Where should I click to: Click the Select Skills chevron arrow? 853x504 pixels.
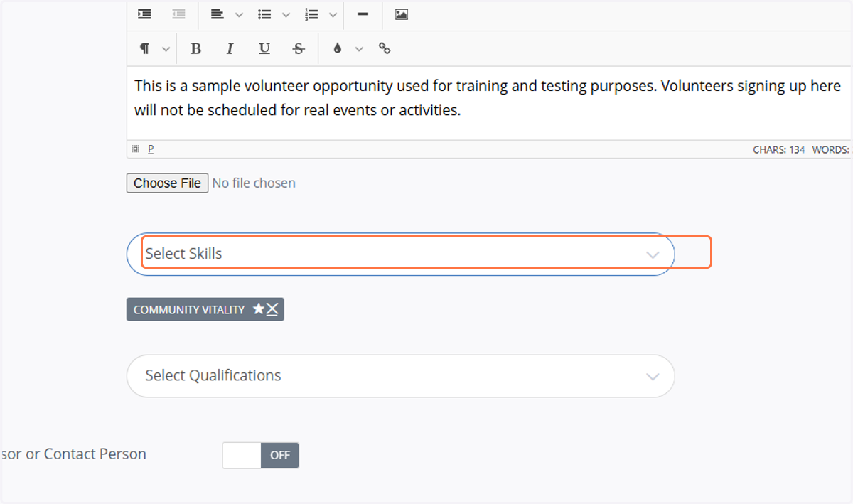(x=653, y=254)
